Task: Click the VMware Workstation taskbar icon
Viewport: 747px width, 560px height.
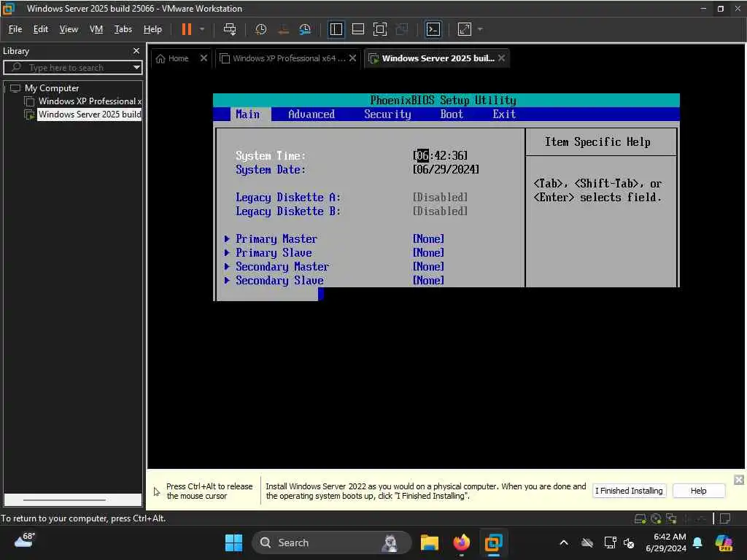Action: (493, 542)
